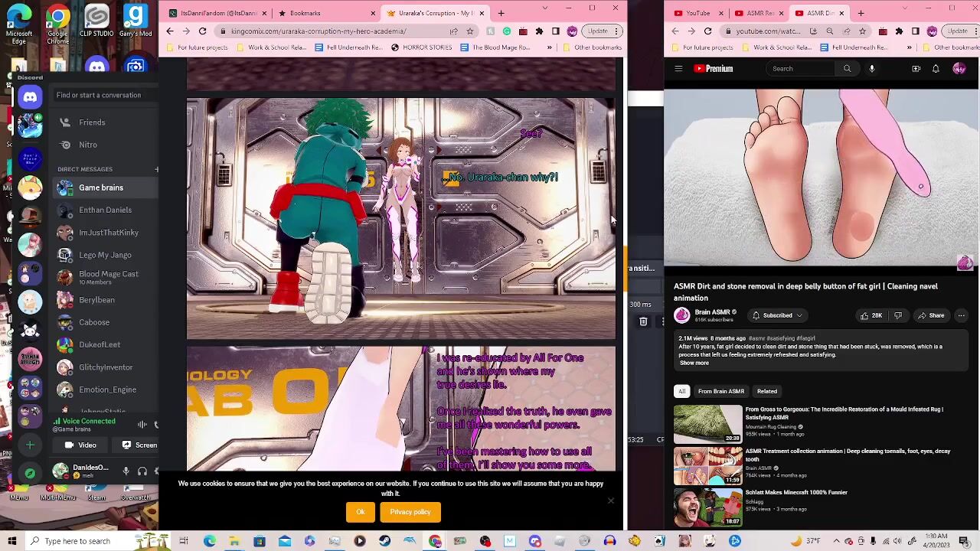Screen dimensions: 980x551
Task: Open YouTube create video icon
Action: point(916,69)
